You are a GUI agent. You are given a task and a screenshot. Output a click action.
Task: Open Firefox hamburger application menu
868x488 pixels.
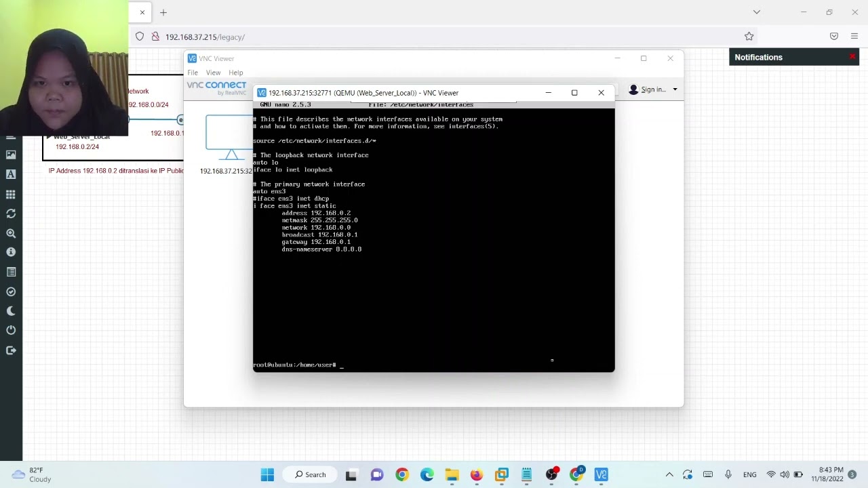pyautogui.click(x=854, y=37)
